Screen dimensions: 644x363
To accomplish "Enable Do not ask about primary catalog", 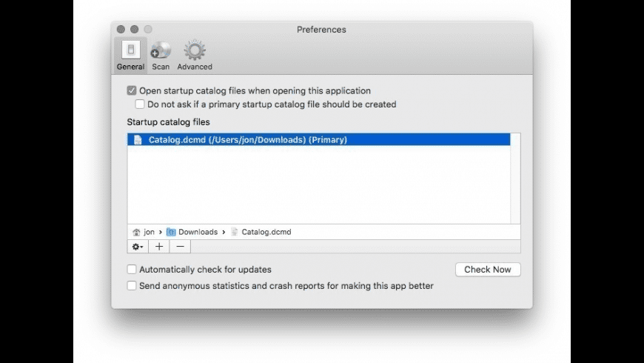I will pos(140,104).
